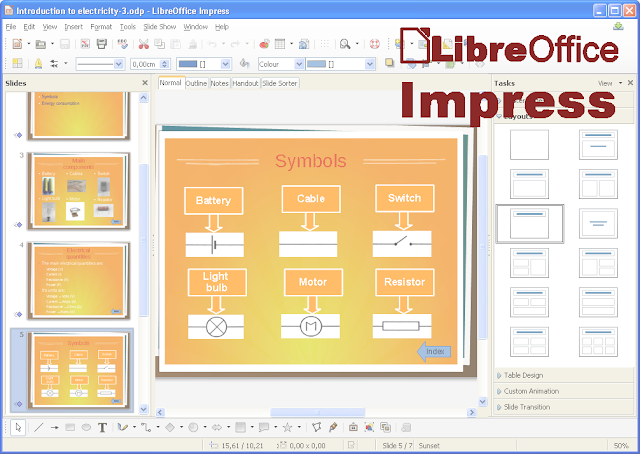640x454 pixels.
Task: Expand the Slide Transition section
Action: point(527,407)
